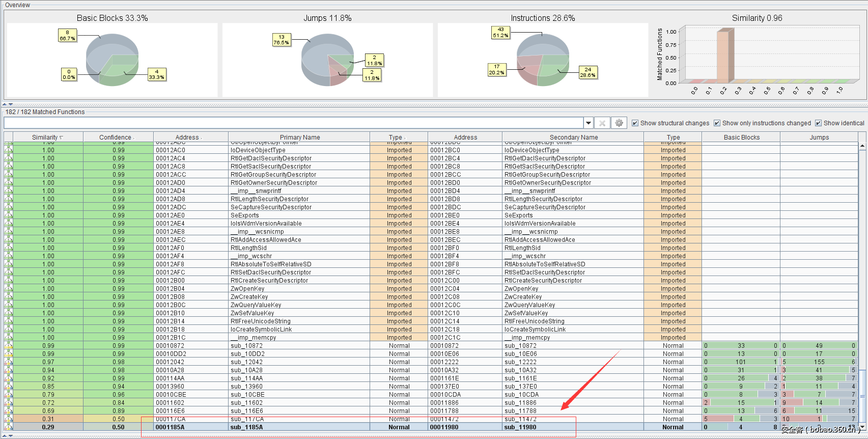The height and width of the screenshot is (439, 868).
Task: Click the clear filter X icon
Action: point(602,123)
